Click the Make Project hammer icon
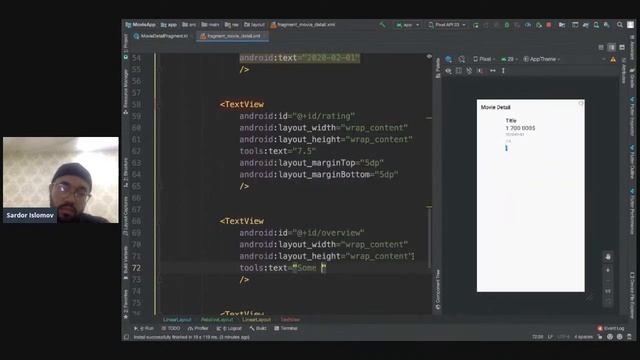The image size is (640, 360). (x=382, y=25)
